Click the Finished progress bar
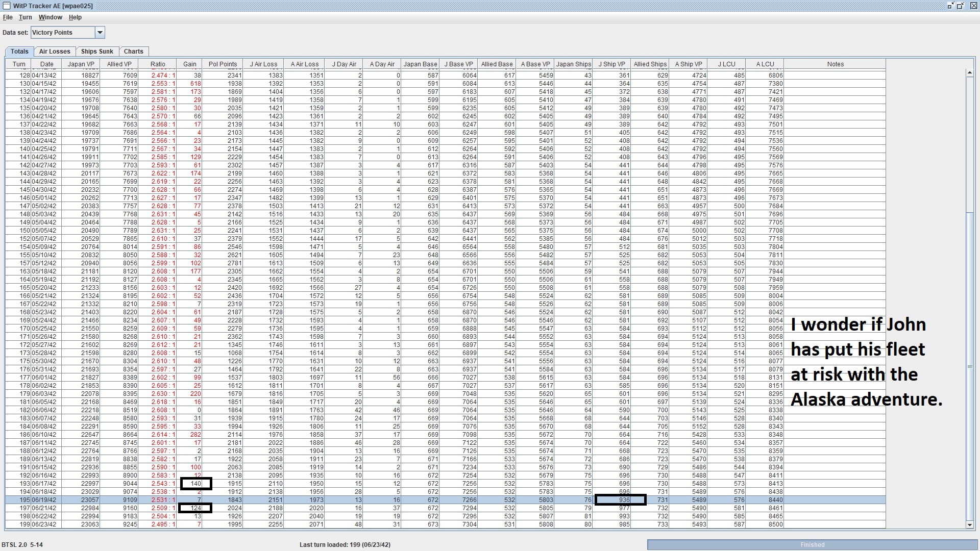 (x=812, y=545)
